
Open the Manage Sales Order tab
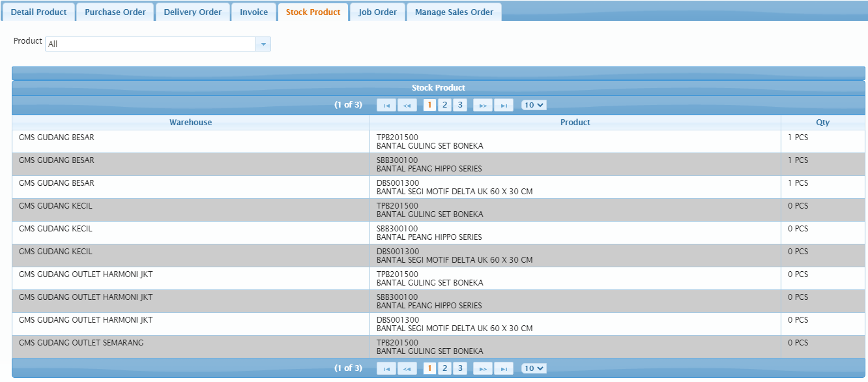tap(454, 12)
